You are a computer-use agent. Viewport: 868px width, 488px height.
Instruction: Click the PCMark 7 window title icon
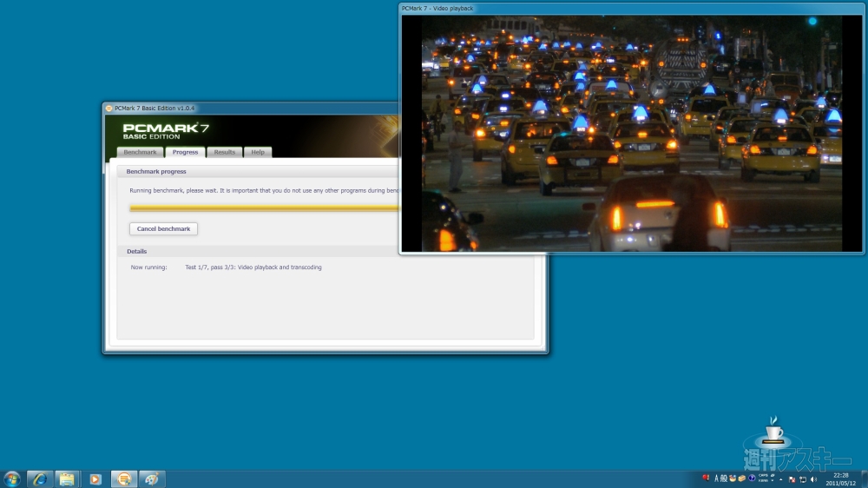[109, 108]
